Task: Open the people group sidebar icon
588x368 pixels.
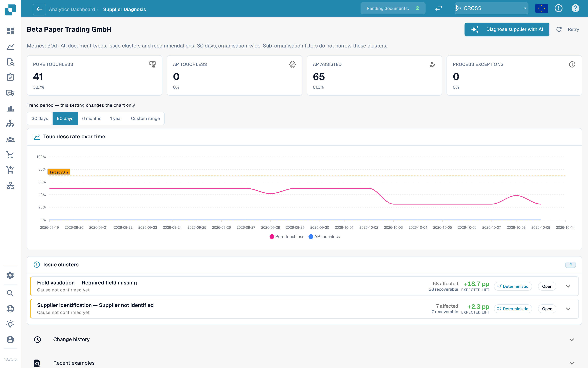Action: tap(10, 139)
